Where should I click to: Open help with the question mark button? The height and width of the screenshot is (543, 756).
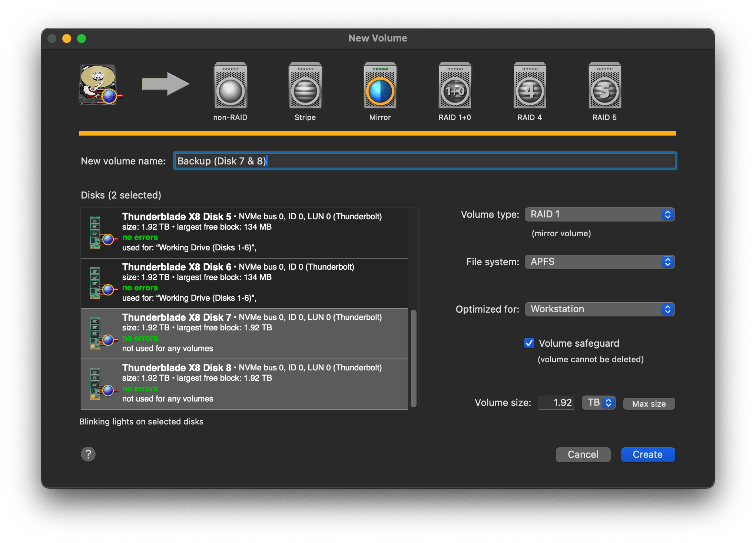pyautogui.click(x=88, y=454)
